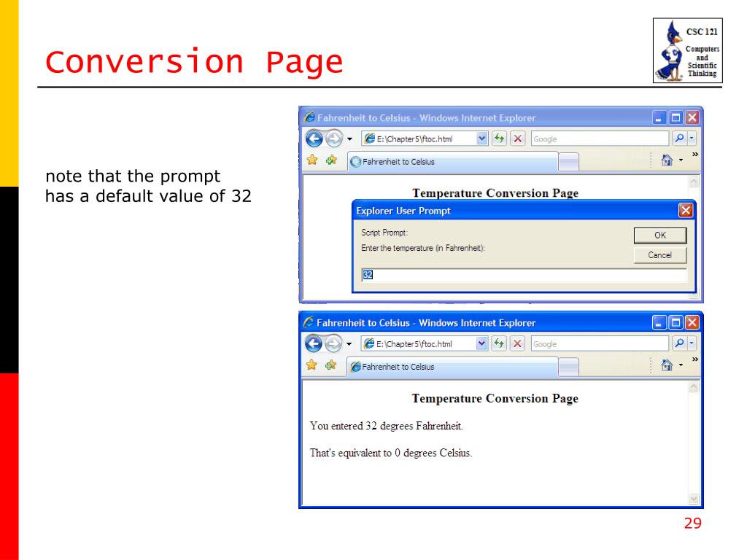Close the top Internet Explorer window
Viewport: 747px width, 560px height.
[x=692, y=117]
